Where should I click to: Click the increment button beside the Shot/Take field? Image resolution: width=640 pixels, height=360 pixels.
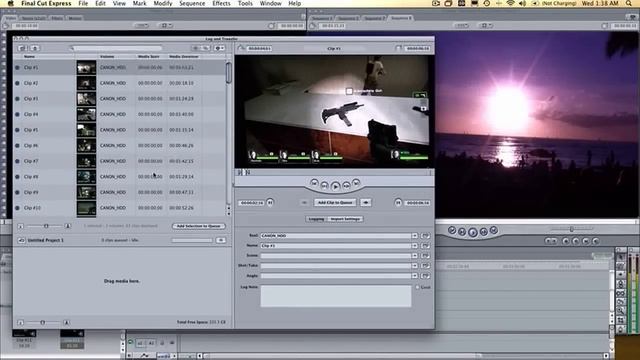click(425, 266)
